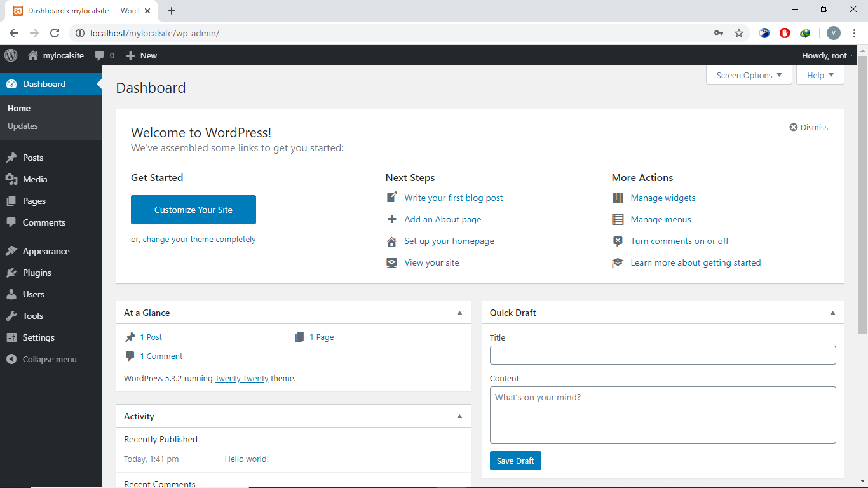The width and height of the screenshot is (868, 488).
Task: Click the Write your first blog post link
Action: 454,198
